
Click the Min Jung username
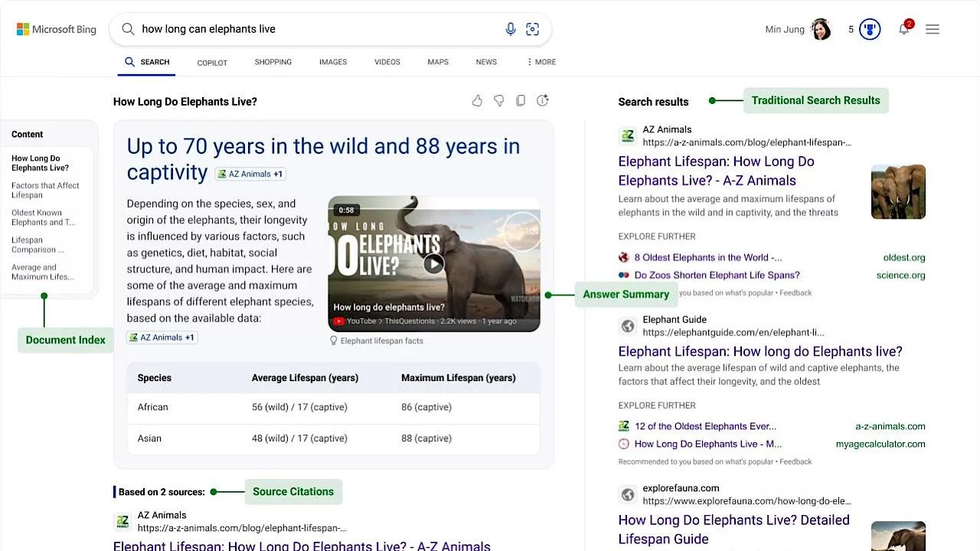coord(785,29)
